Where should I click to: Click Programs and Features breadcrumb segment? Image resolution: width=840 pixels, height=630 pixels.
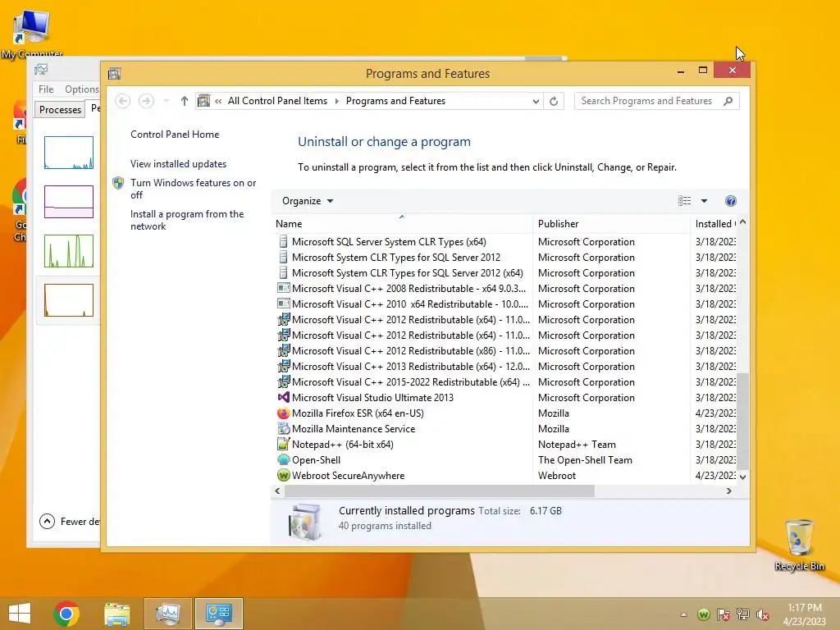[395, 101]
